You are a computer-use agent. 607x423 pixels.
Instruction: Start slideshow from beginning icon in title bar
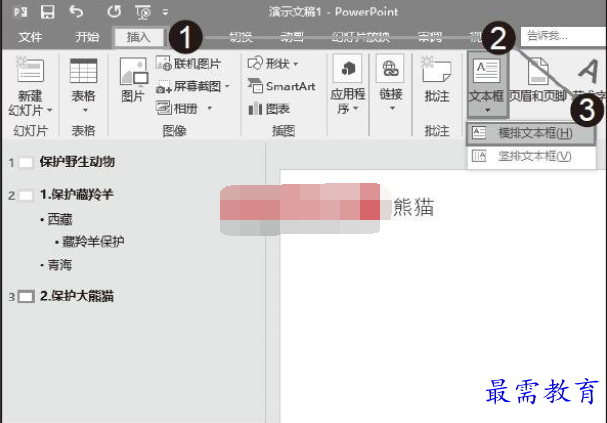143,12
